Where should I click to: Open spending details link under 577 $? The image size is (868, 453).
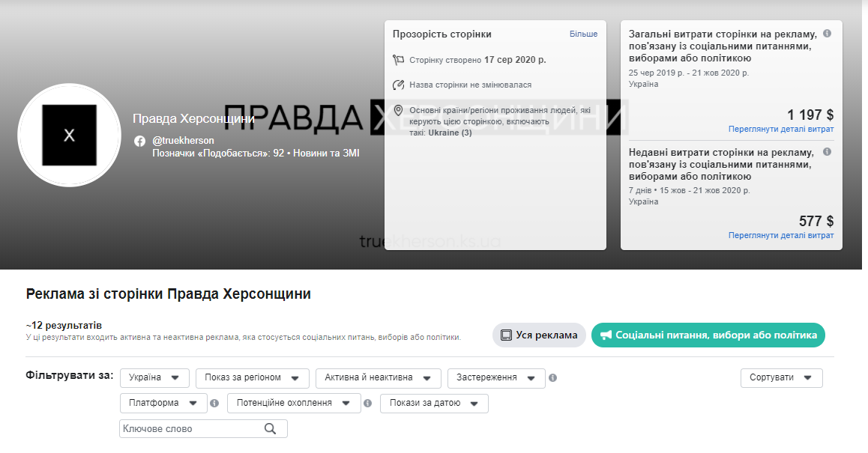tap(780, 235)
